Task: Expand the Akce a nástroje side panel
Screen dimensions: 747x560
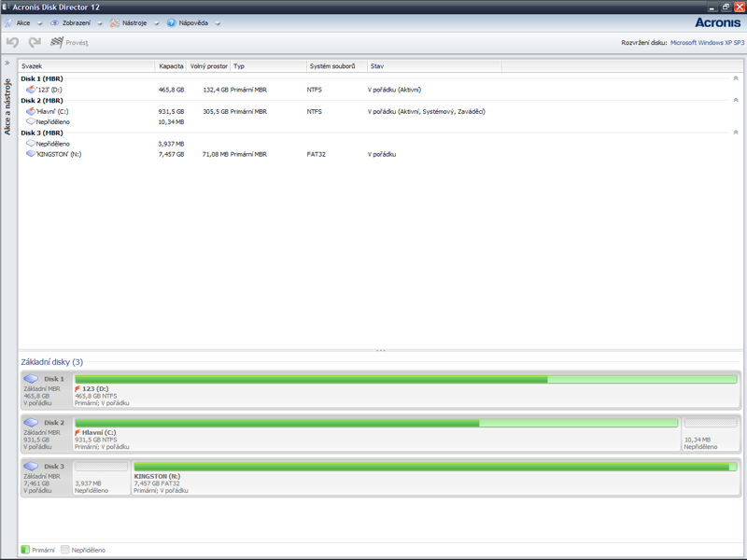Action: tap(7, 63)
